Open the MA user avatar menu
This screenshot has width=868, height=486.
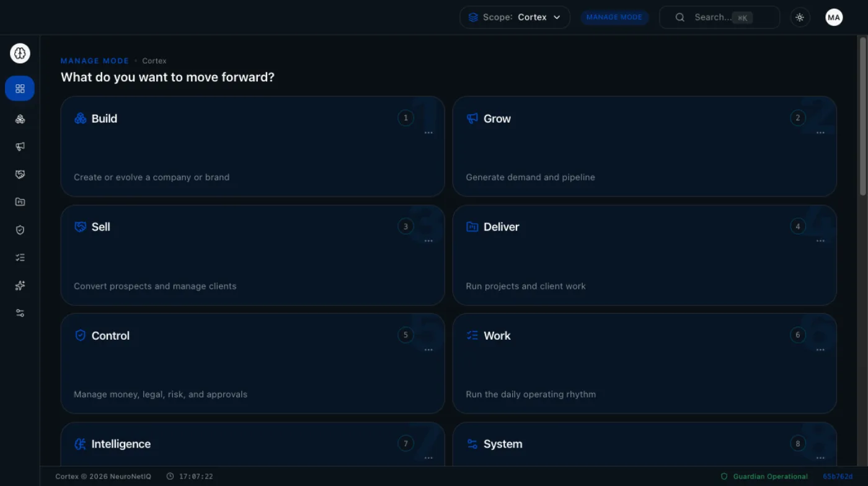click(x=834, y=17)
